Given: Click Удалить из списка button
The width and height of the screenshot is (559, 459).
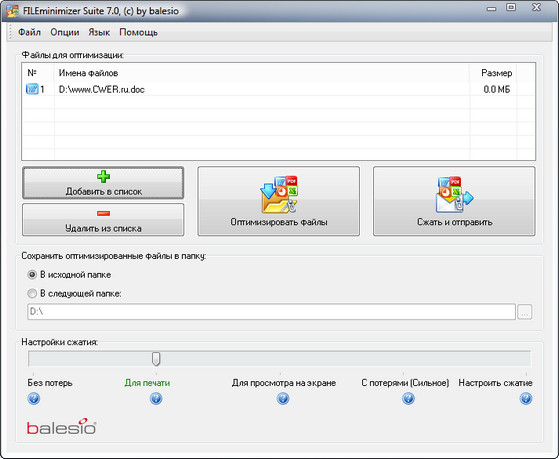Looking at the screenshot, I should (x=103, y=220).
